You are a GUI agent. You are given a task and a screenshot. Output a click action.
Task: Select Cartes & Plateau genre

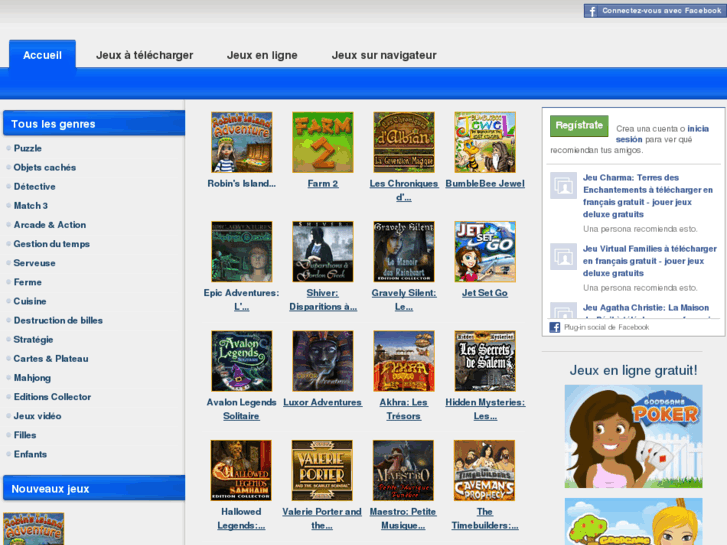pos(51,359)
